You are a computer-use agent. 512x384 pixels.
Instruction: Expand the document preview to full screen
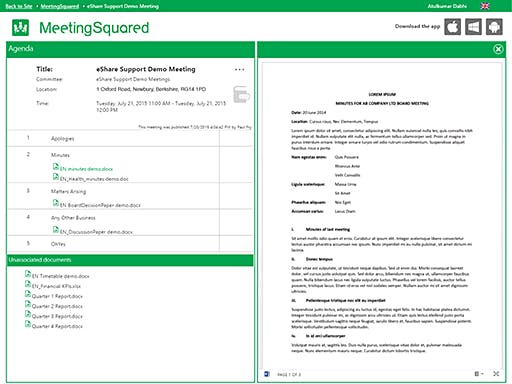(x=496, y=374)
